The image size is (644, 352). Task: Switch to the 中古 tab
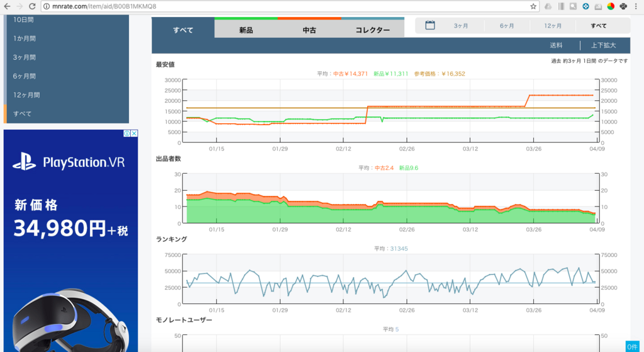[309, 29]
